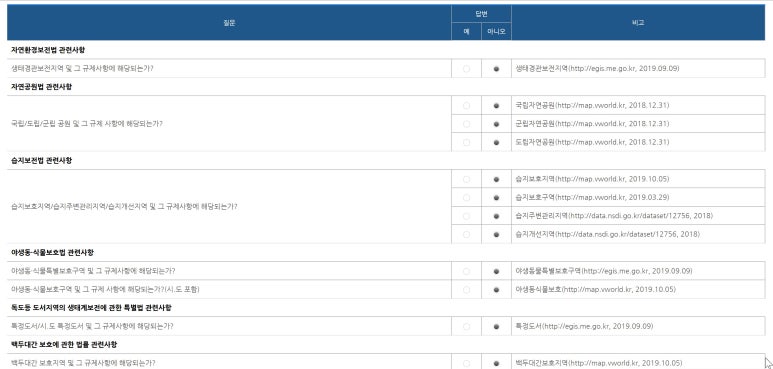This screenshot has height=369, width=773.
Task: Click the 군립자연공원 map.vworld.kr note
Action: (x=592, y=124)
